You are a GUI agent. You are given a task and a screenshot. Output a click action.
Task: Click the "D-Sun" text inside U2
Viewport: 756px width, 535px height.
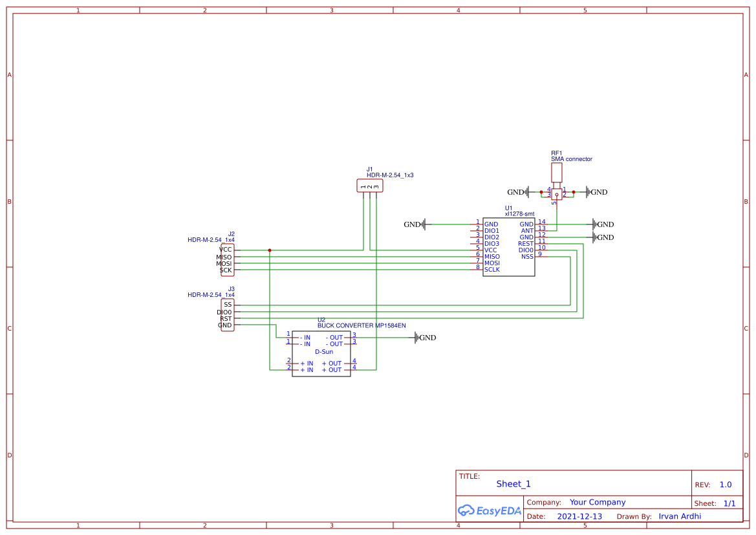pyautogui.click(x=324, y=352)
